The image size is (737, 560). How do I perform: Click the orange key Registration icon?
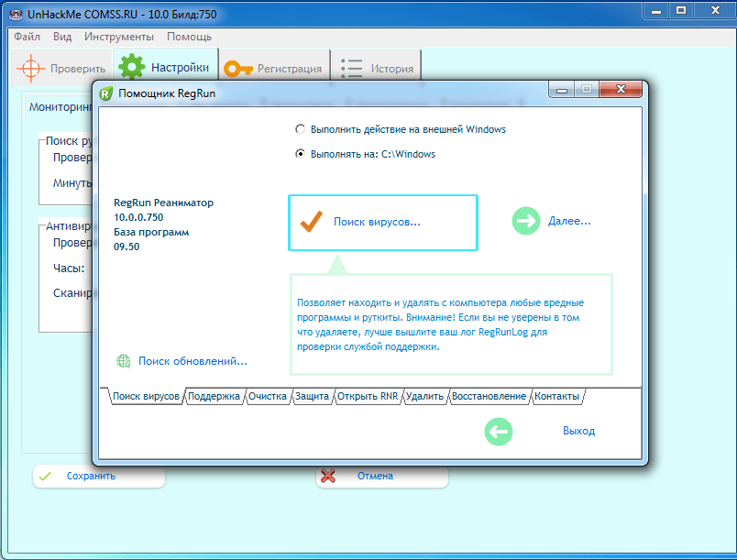pyautogui.click(x=238, y=69)
